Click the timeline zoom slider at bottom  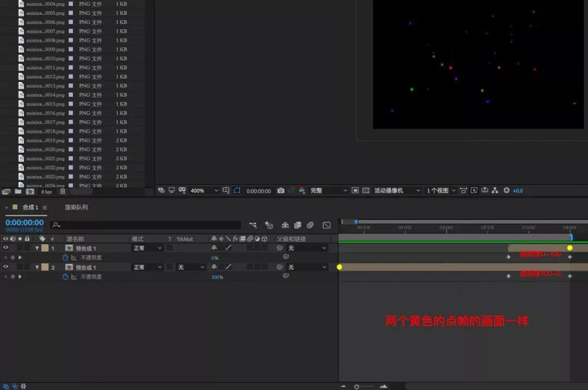[x=357, y=387]
